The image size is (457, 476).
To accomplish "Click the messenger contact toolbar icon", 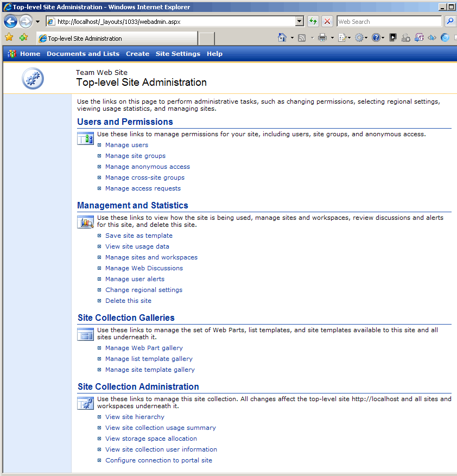I will pos(405,37).
